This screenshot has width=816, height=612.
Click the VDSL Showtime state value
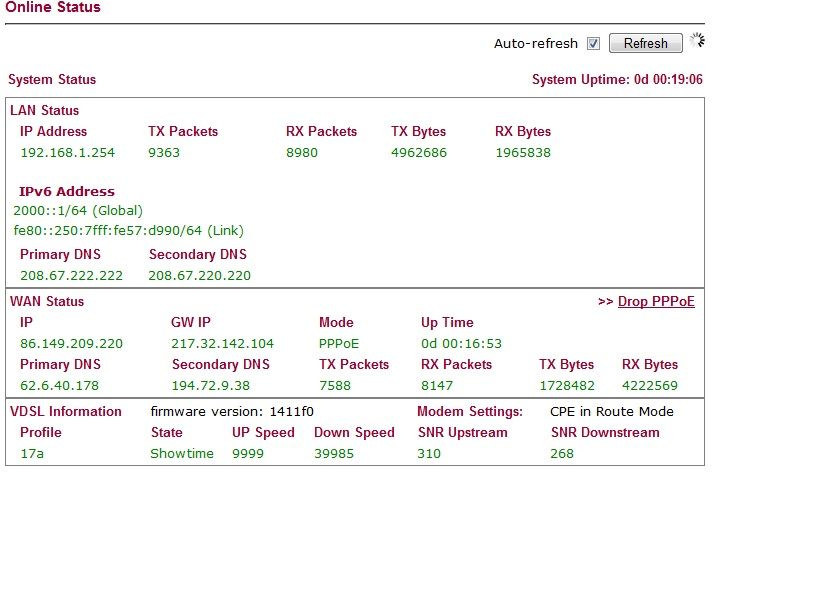182,454
